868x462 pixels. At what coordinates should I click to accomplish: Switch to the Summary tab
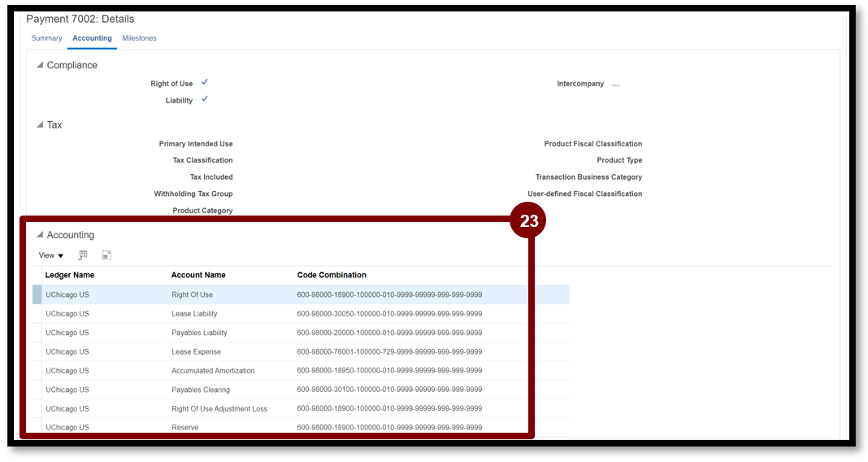pos(46,38)
